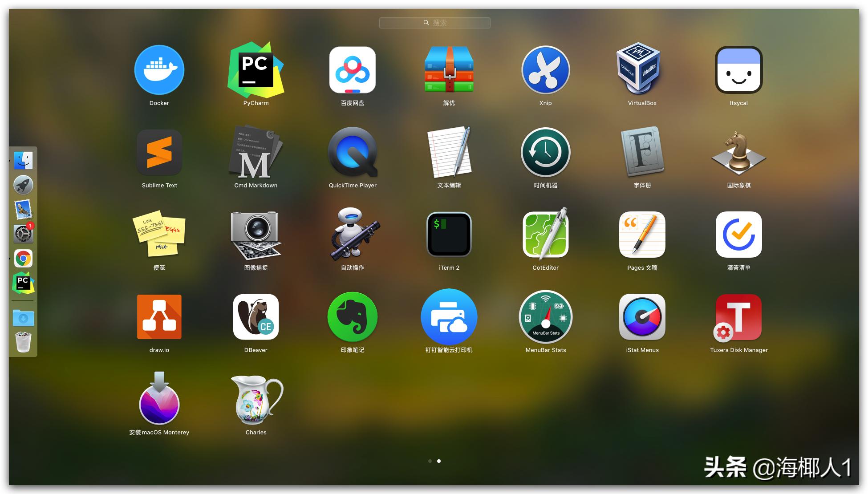Open the 百度网盘 cloud drive app
The width and height of the screenshot is (868, 494).
352,70
